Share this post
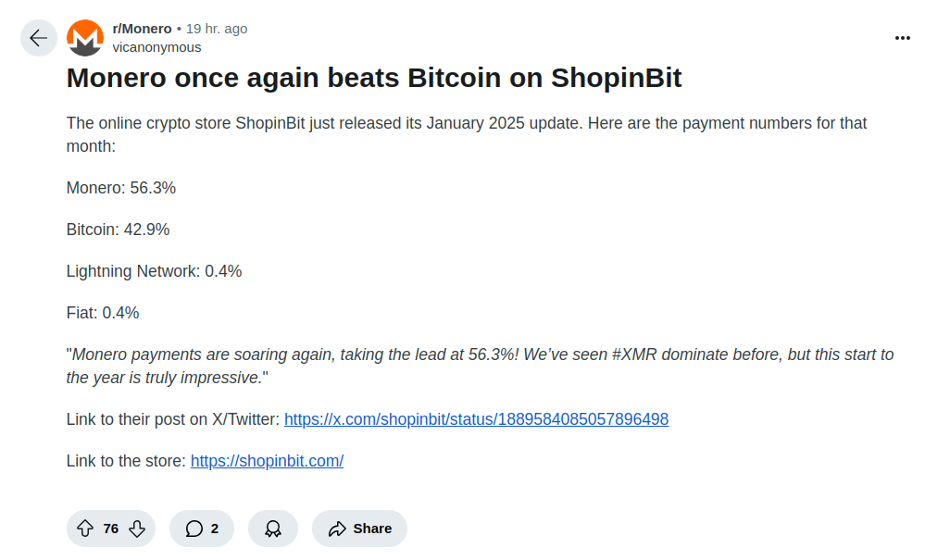 [x=359, y=529]
